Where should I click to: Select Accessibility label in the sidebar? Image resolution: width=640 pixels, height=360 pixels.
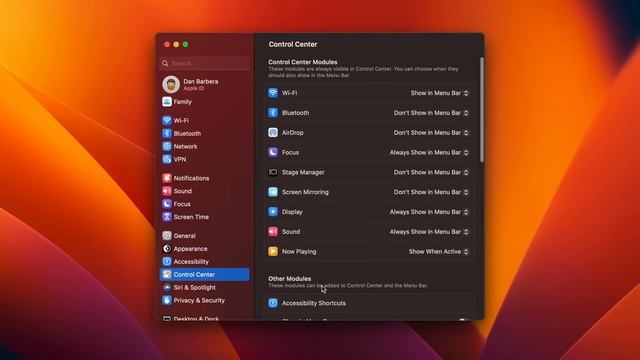pos(191,262)
